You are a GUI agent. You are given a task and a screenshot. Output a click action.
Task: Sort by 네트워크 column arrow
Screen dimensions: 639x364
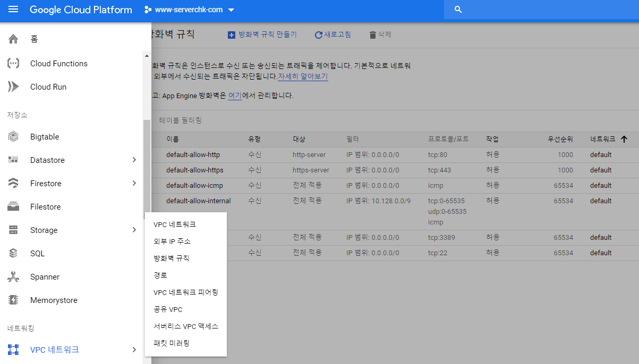point(624,139)
